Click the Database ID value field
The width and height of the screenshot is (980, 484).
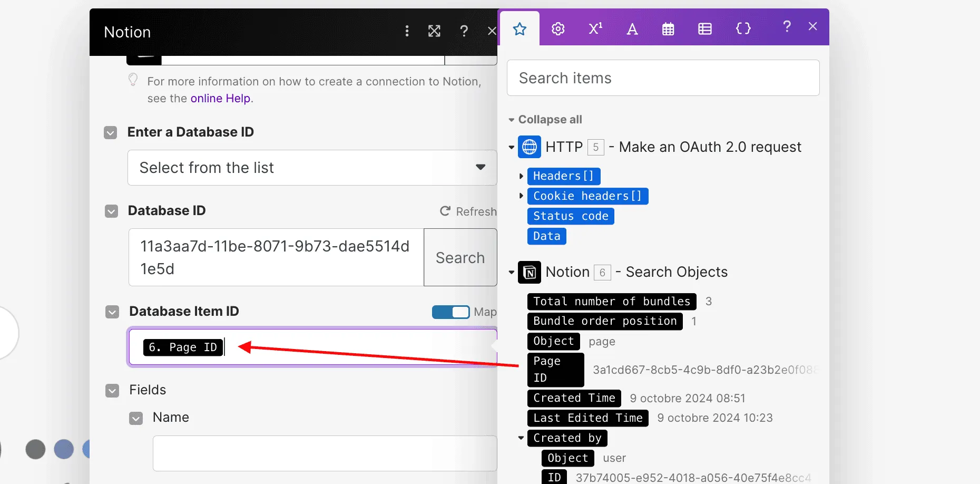click(x=276, y=257)
